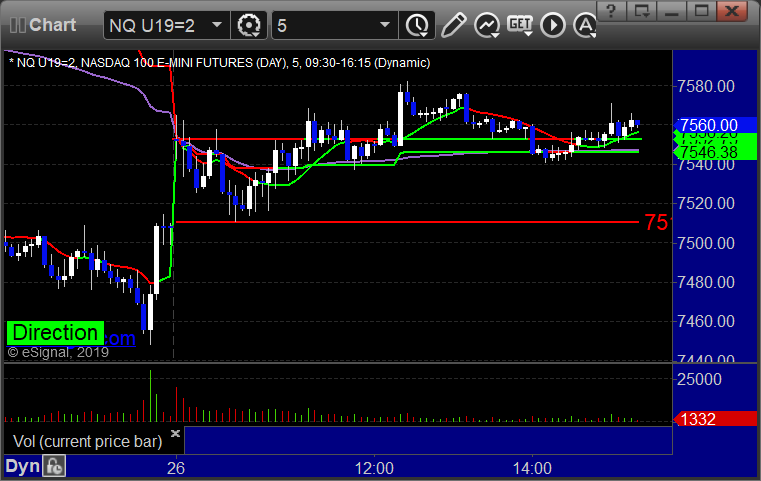Click the 26 date marker on time axis
The height and width of the screenshot is (481, 761).
(176, 468)
